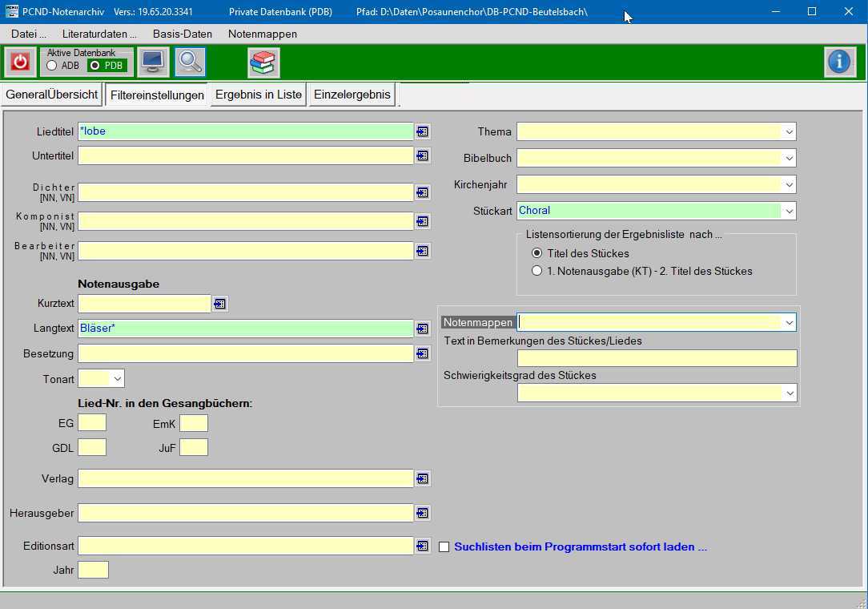This screenshot has width=868, height=609.
Task: Click the Bearbeiter input field
Action: pos(246,251)
